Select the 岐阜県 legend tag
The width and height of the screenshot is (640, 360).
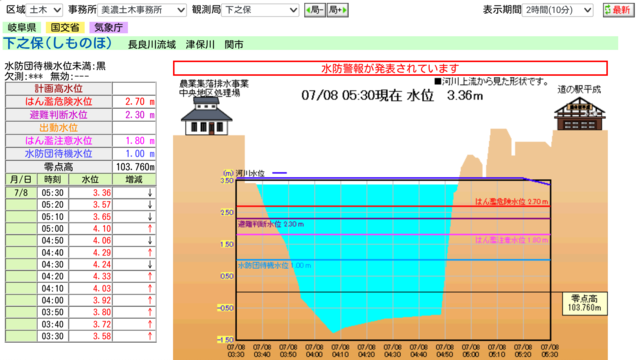coord(21,27)
